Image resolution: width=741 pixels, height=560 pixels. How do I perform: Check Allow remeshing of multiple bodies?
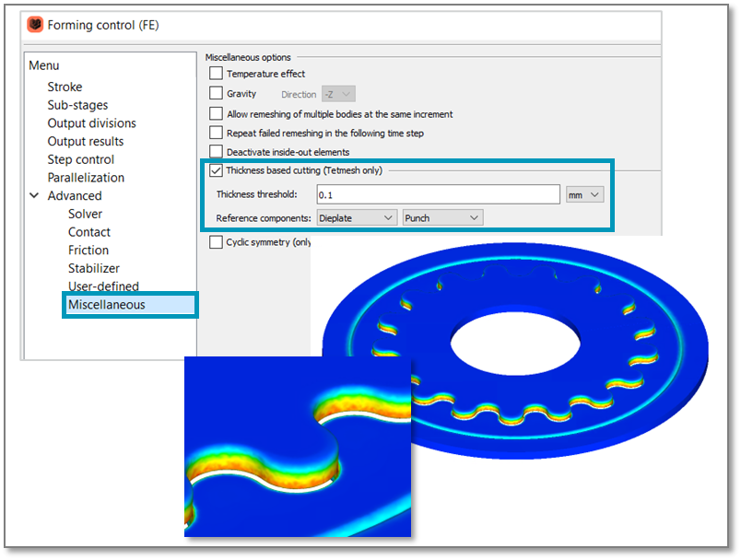pos(216,113)
